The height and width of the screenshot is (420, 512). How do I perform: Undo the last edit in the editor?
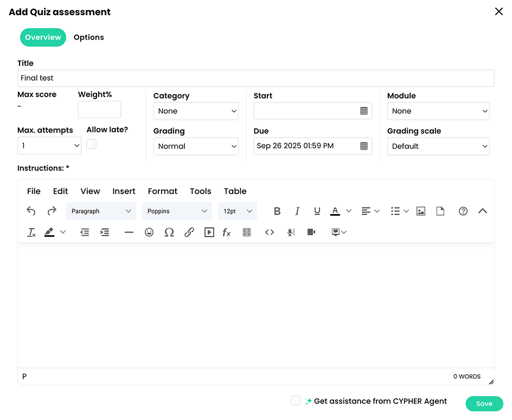point(31,211)
